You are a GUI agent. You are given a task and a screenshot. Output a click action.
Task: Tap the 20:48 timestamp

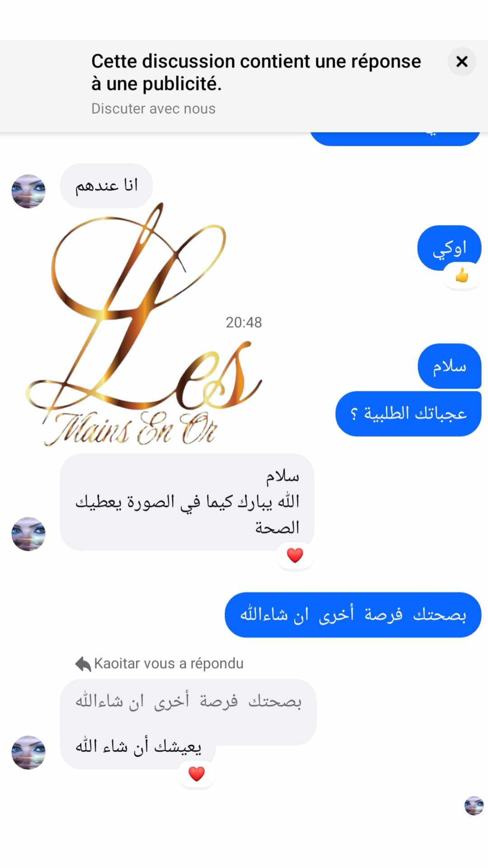(244, 322)
